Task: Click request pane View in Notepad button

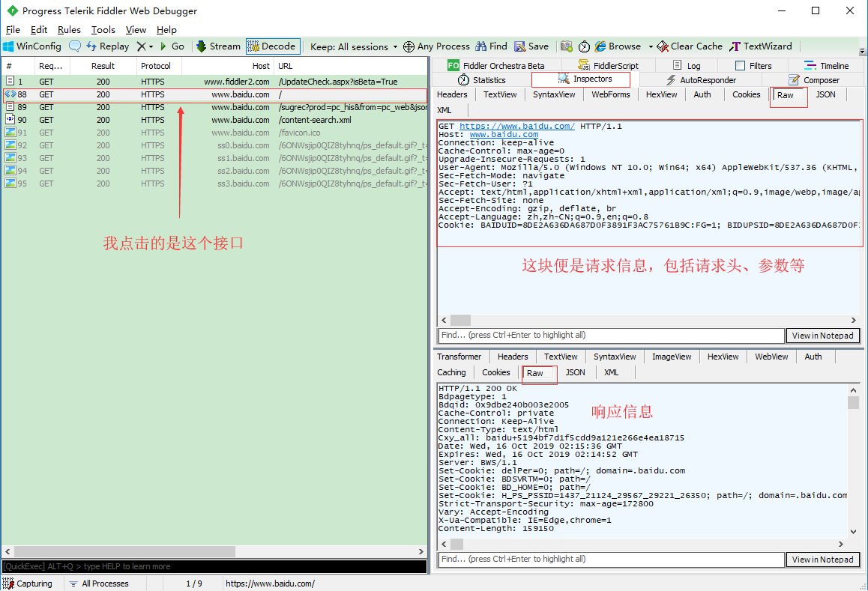Action: tap(822, 336)
